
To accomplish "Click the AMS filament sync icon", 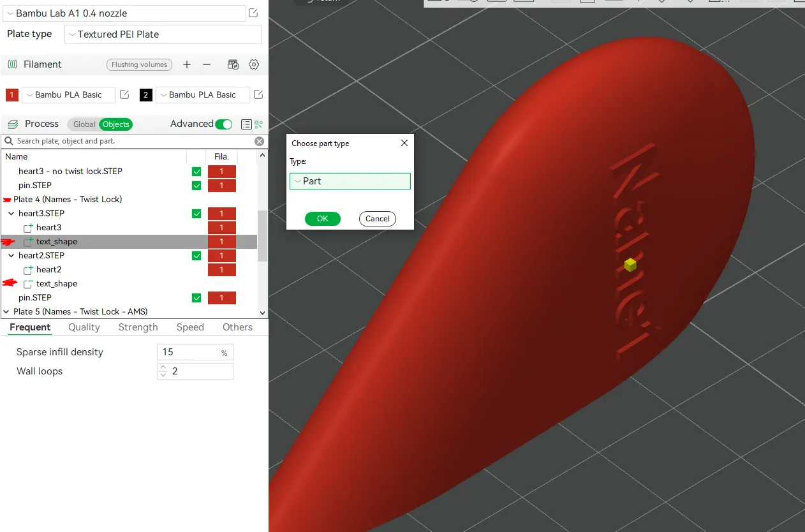I will click(x=233, y=64).
